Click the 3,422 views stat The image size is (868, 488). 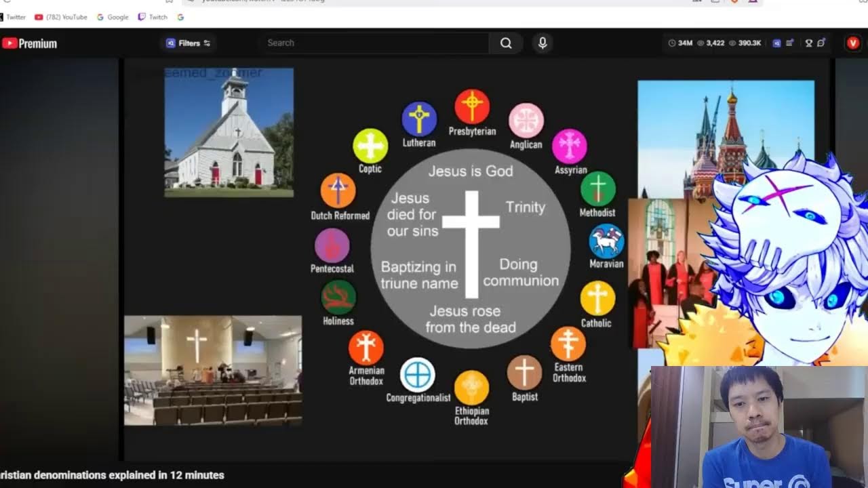(x=711, y=43)
